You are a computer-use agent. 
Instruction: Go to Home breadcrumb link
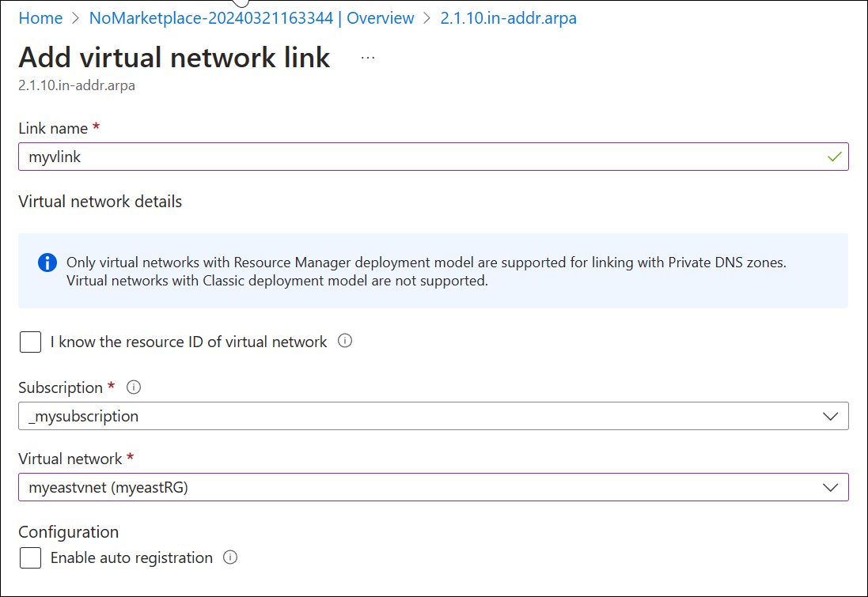point(40,18)
